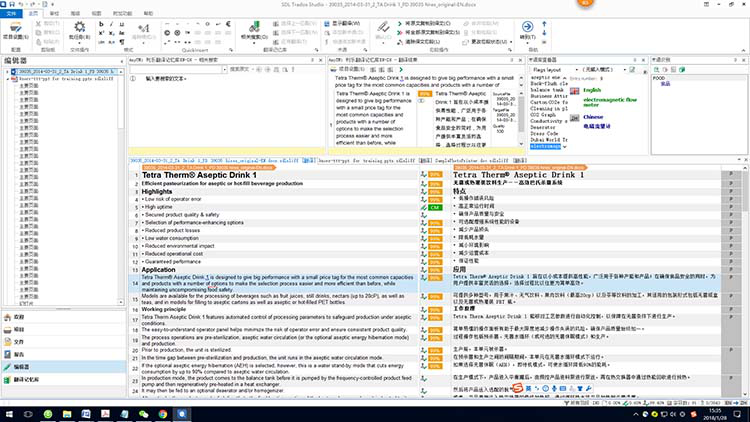Insert the registered symbol from QuickInsert
Viewport: 750px width, 422px height.
coord(177,33)
